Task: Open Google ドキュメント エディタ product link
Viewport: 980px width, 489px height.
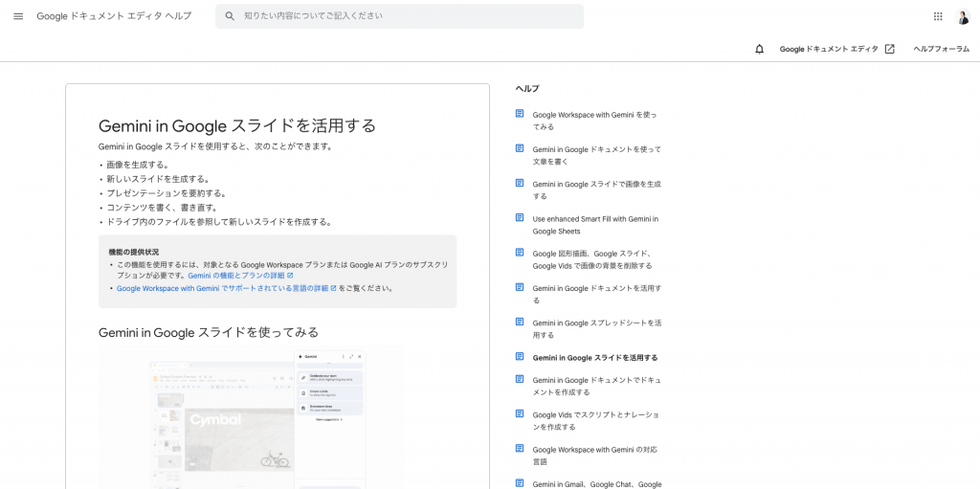Action: (x=829, y=49)
